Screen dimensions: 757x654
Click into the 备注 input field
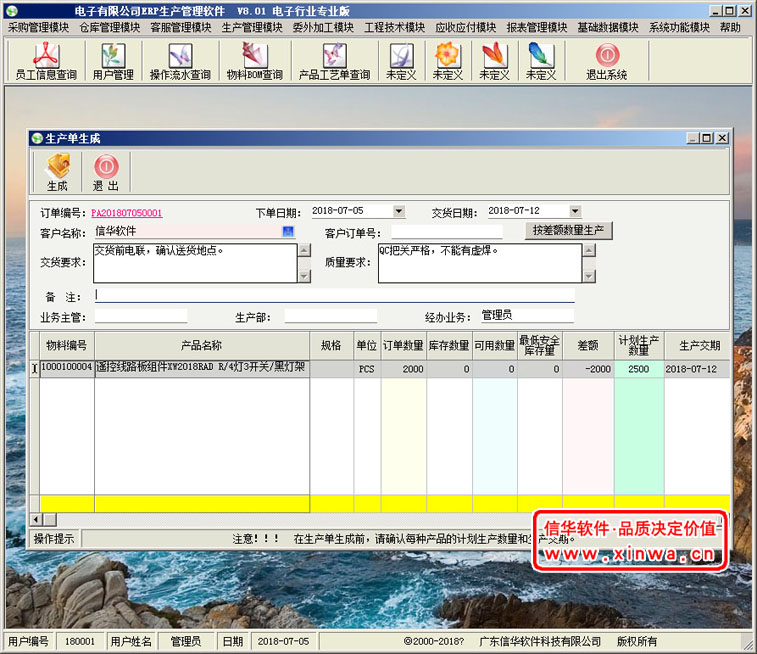(x=334, y=296)
